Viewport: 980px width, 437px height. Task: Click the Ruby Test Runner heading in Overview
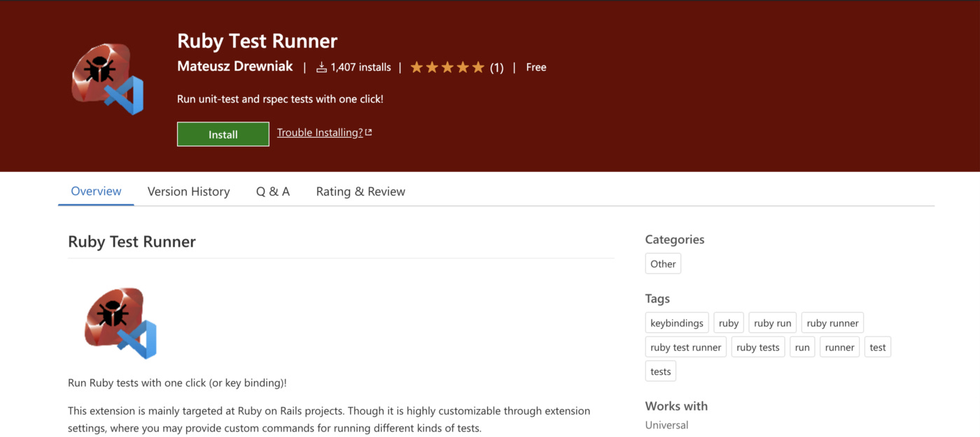tap(132, 242)
